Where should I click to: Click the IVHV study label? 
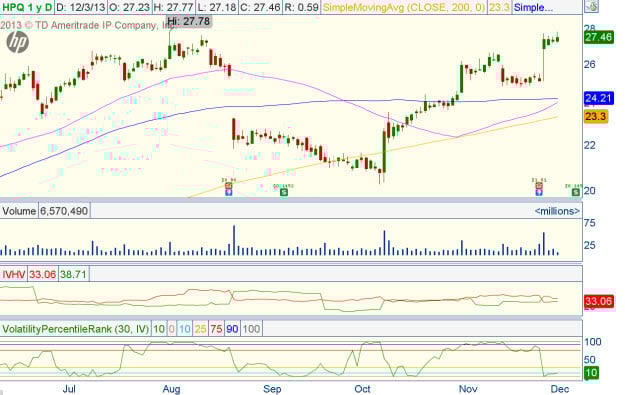click(14, 274)
